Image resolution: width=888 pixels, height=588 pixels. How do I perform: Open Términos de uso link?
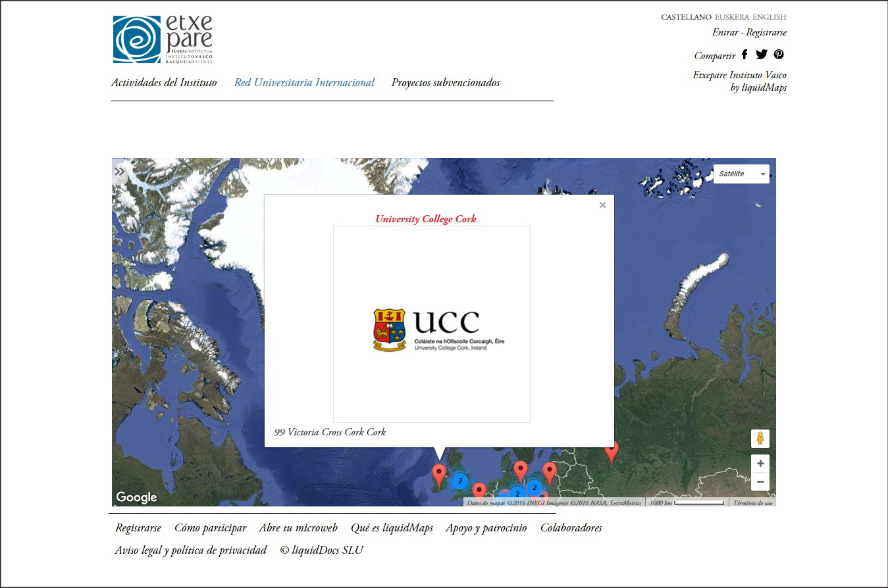(752, 503)
